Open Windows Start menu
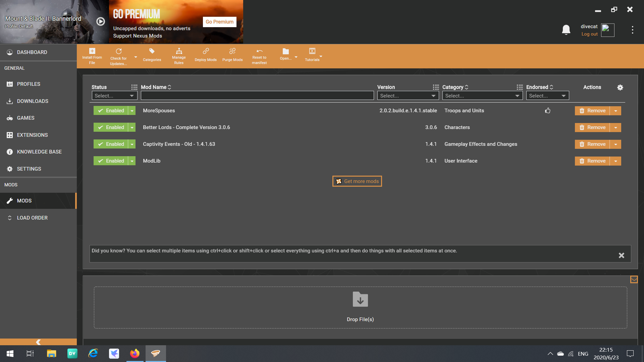Image resolution: width=644 pixels, height=362 pixels. 10,353
